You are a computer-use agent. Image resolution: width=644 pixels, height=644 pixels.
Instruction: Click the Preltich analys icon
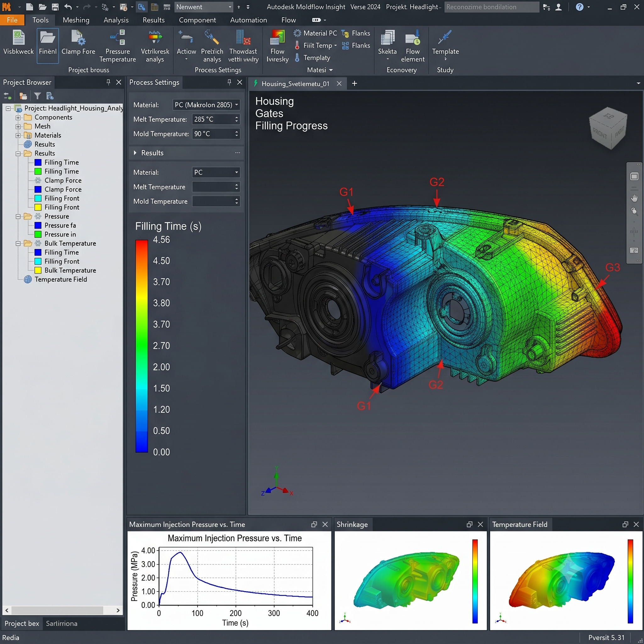click(212, 46)
